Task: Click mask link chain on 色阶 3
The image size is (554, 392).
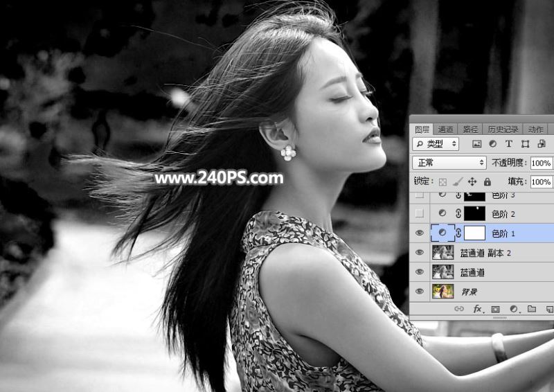Action: [x=458, y=195]
